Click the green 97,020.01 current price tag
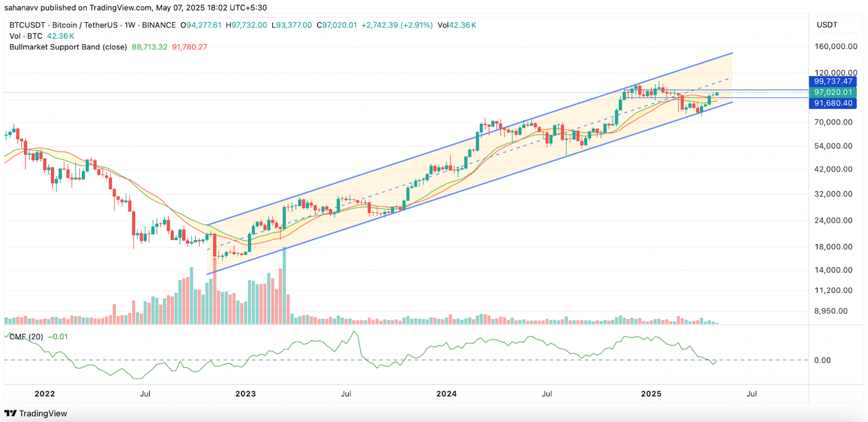The image size is (868, 422). coord(833,92)
